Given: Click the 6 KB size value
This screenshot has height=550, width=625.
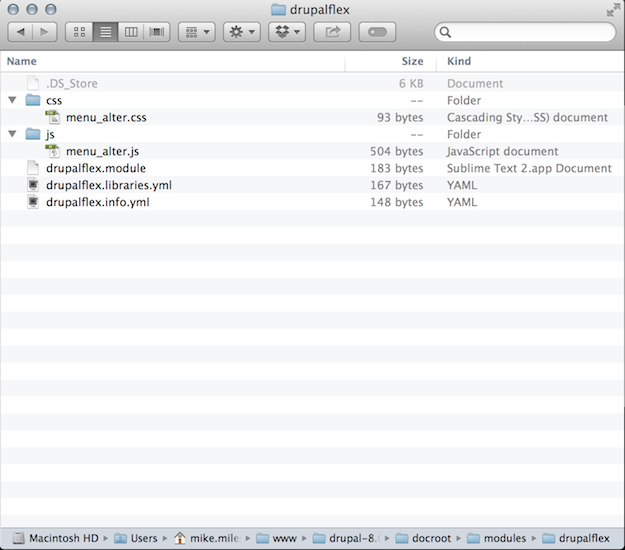Looking at the screenshot, I should [x=411, y=83].
